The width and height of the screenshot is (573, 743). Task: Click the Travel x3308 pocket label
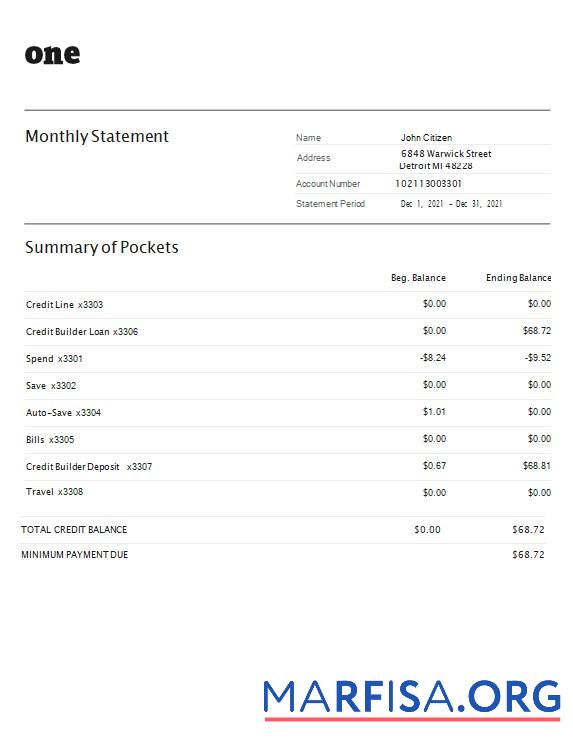tap(54, 492)
